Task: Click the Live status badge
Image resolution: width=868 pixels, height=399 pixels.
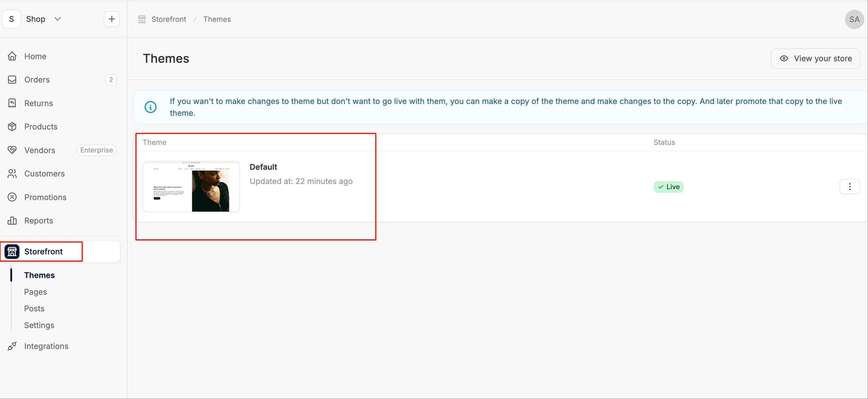Action: click(x=668, y=187)
